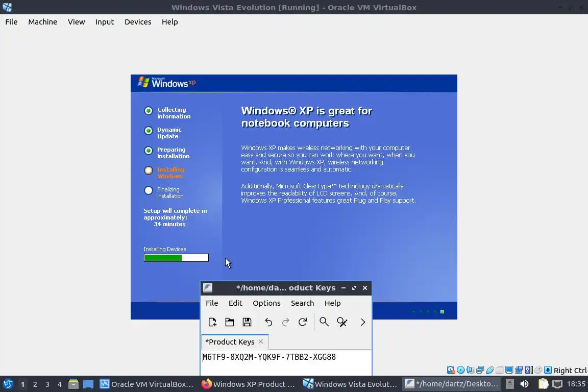Open the system start menu bird icon

pos(8,384)
